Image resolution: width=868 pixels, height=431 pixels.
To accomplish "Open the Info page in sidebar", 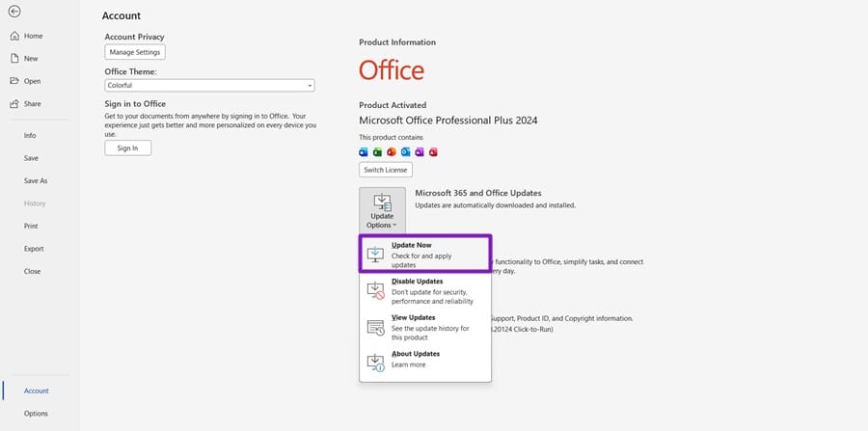I will [30, 136].
